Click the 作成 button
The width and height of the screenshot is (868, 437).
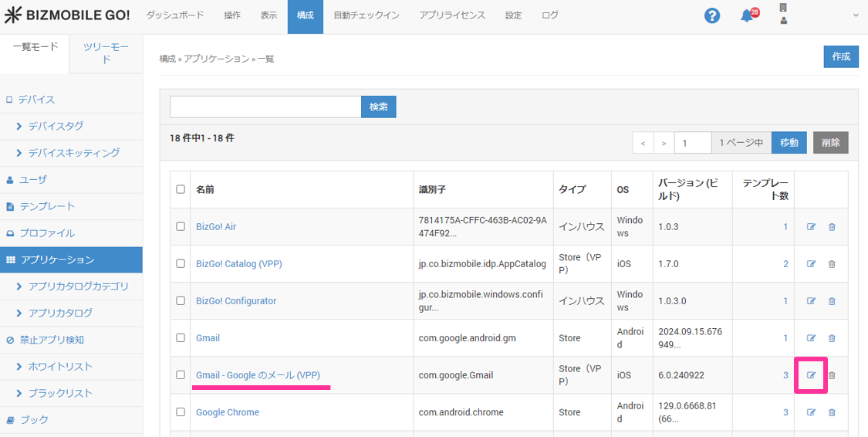pos(841,56)
